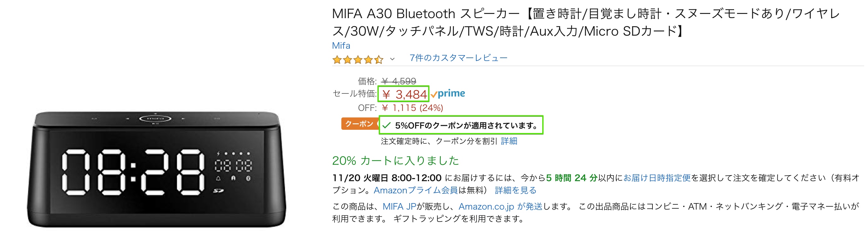Screen dimensions: 868x231
Task: Click the prime logo badge
Action: tap(448, 93)
